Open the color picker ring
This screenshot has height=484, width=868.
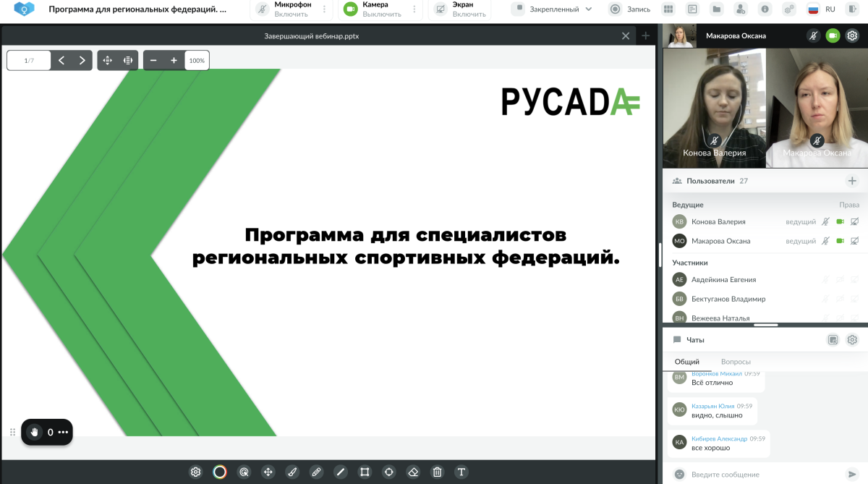[220, 472]
